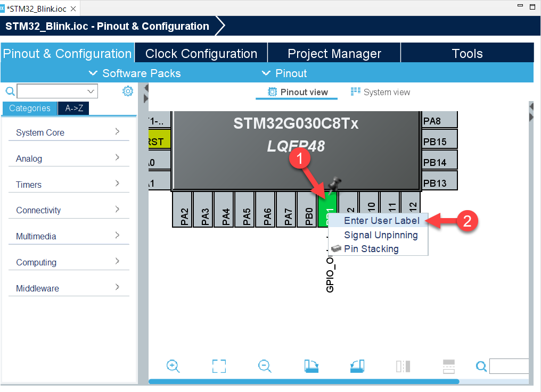Screen dimensions: 541x392
Task: Switch to Clock Configuration tab
Action: pos(201,53)
